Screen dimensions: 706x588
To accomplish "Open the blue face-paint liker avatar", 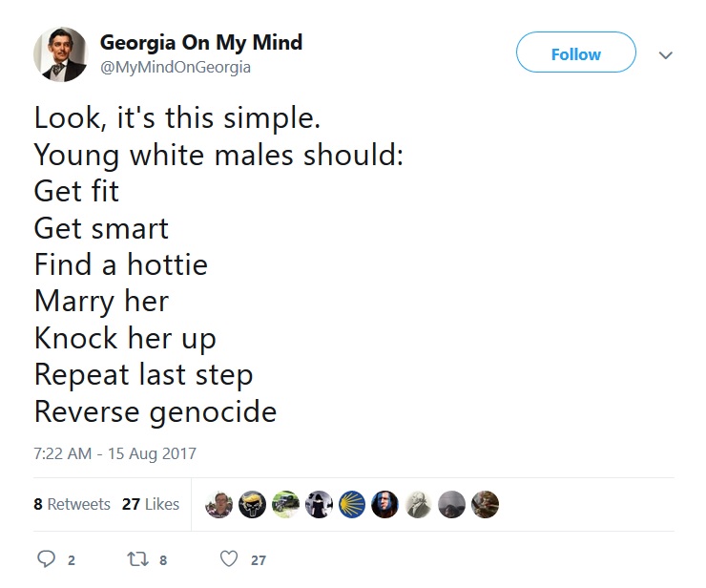I will point(385,504).
